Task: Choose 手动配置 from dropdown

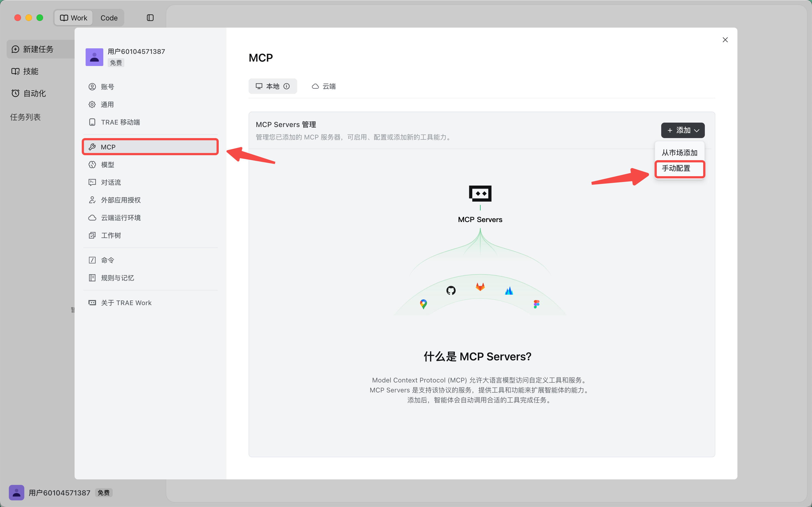Action: click(679, 168)
